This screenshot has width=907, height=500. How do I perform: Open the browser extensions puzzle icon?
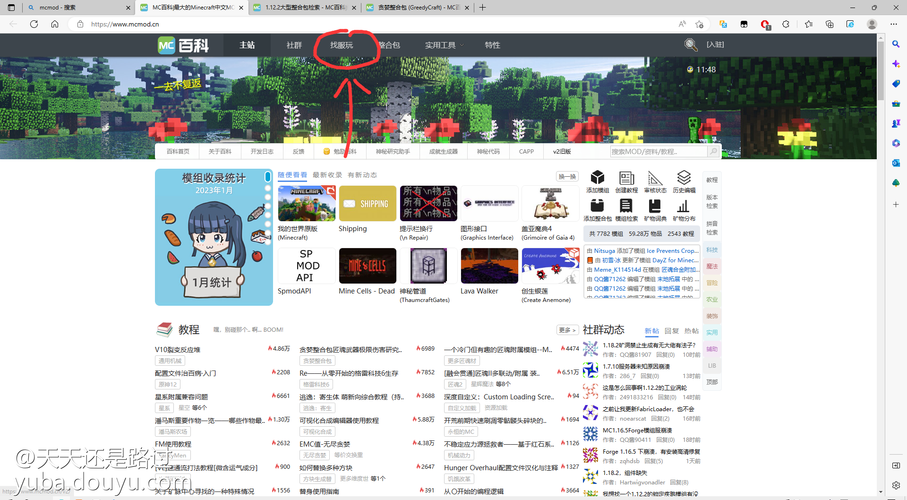[x=786, y=24]
